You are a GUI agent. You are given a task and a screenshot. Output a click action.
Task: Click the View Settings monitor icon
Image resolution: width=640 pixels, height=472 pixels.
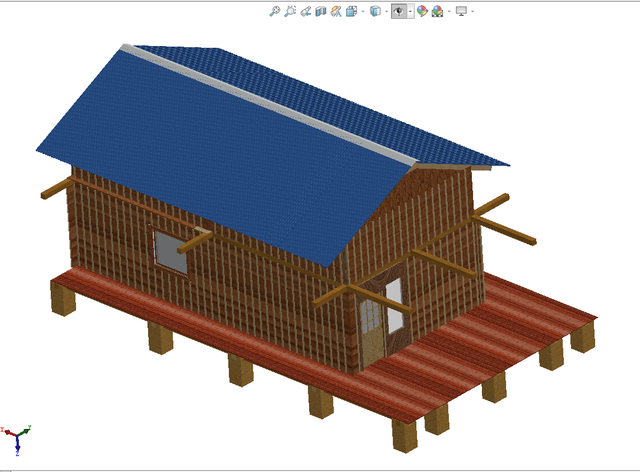click(x=461, y=11)
